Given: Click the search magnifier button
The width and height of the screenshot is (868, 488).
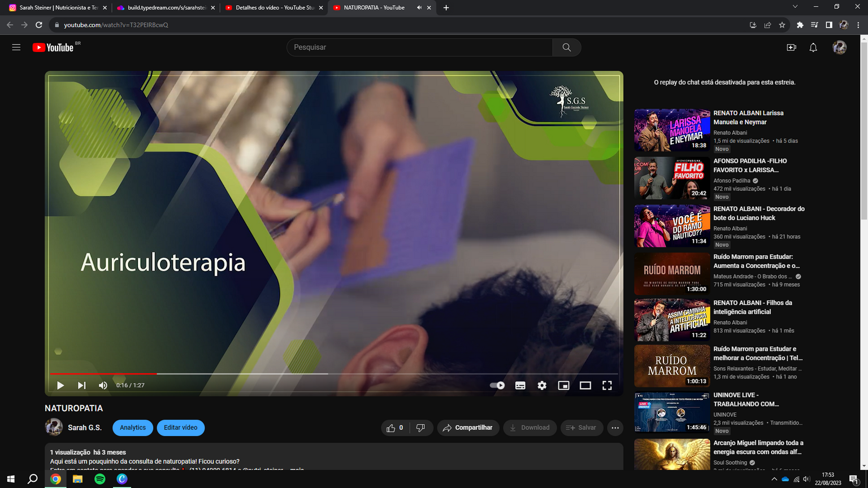Looking at the screenshot, I should pos(566,47).
